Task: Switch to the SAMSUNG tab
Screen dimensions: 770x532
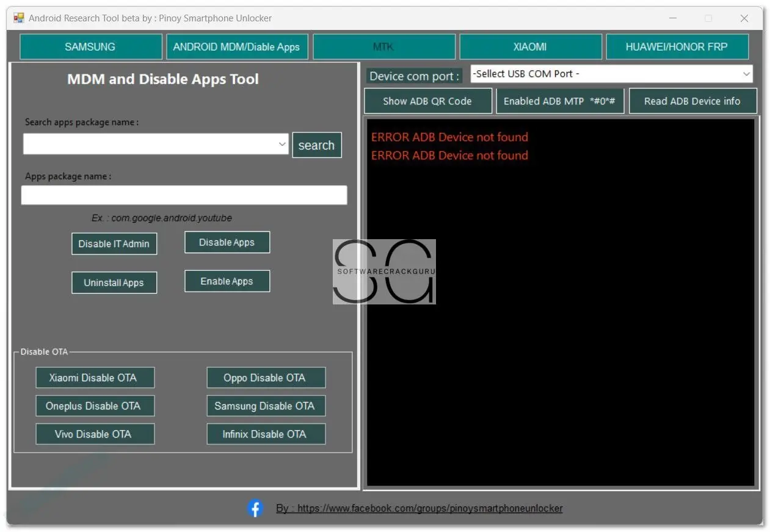Action: coord(90,47)
